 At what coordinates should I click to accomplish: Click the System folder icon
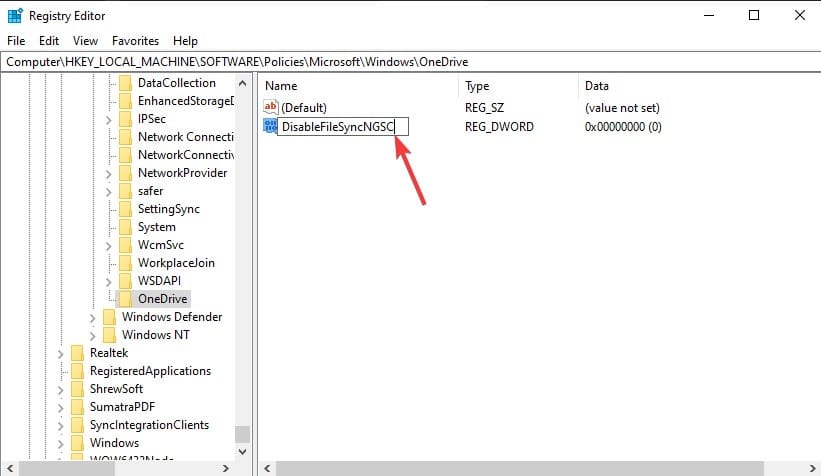(x=126, y=227)
